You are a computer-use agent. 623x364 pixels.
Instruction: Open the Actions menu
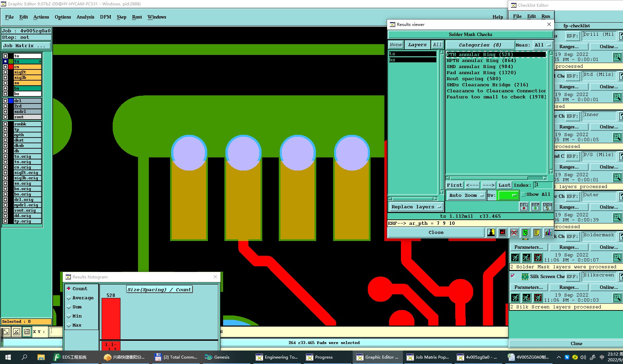coord(41,17)
